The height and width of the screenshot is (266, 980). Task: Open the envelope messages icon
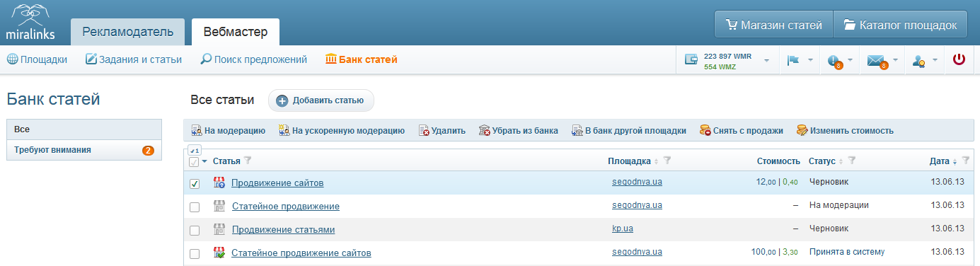click(x=876, y=61)
